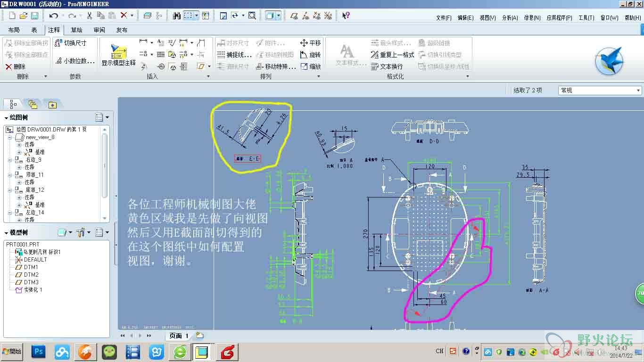The image size is (644, 362).
Task: Save the drawing with the floppy disk icon
Action: 34,16
